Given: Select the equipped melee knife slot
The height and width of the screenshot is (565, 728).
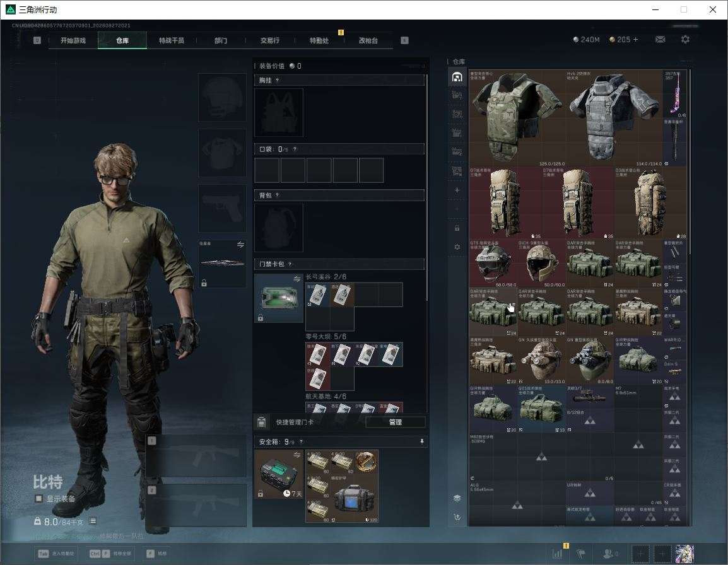Looking at the screenshot, I should tap(222, 263).
